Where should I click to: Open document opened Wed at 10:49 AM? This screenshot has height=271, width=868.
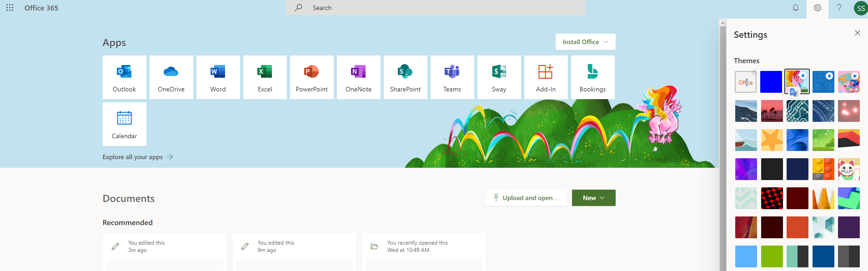424,252
